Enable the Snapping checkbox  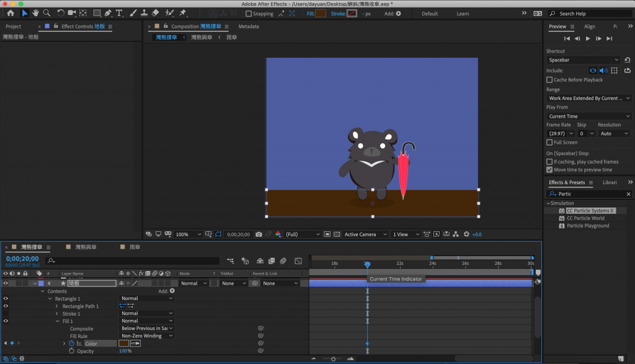[x=249, y=14]
